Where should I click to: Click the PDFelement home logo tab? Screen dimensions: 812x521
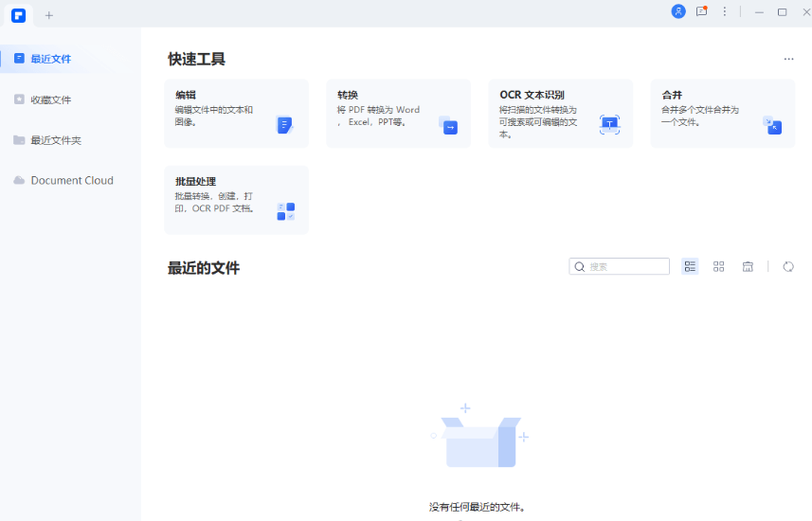tap(19, 15)
